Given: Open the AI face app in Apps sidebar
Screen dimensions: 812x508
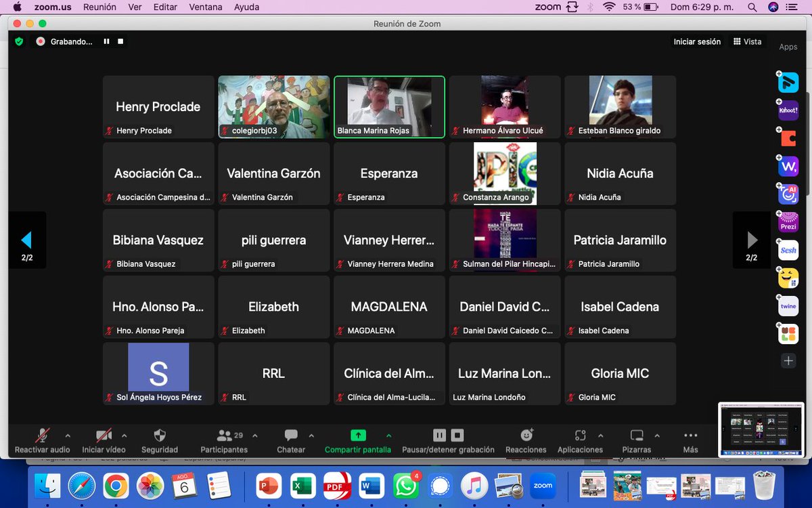Looking at the screenshot, I should click(788, 194).
